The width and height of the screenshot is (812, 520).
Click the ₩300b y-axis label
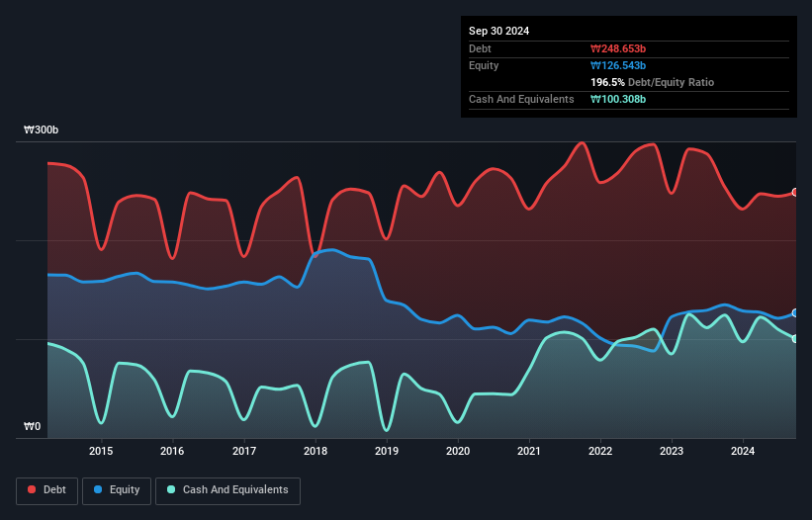point(42,130)
